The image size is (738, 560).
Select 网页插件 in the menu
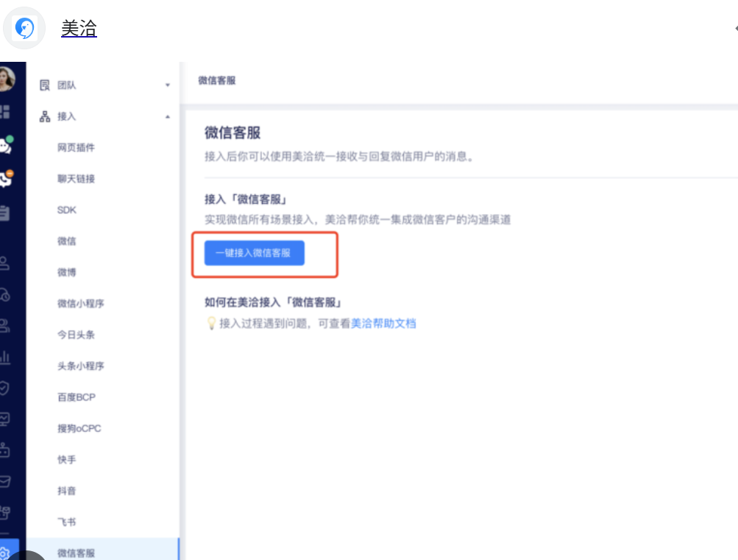[x=76, y=148]
